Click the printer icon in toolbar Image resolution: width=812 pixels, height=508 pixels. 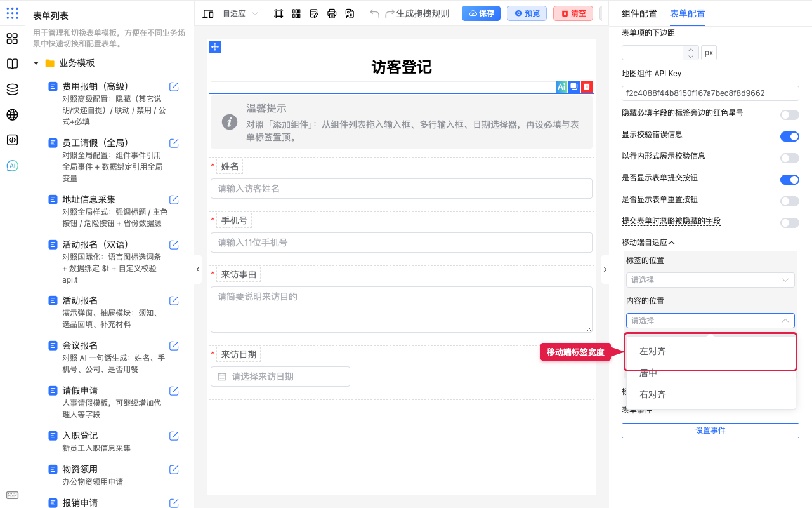click(332, 13)
